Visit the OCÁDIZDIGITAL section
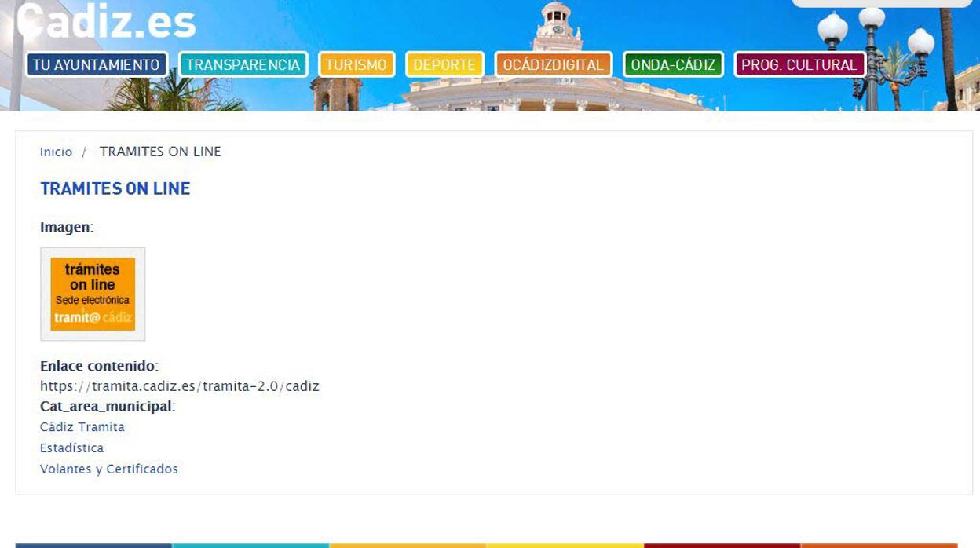This screenshot has width=980, height=548. point(554,64)
